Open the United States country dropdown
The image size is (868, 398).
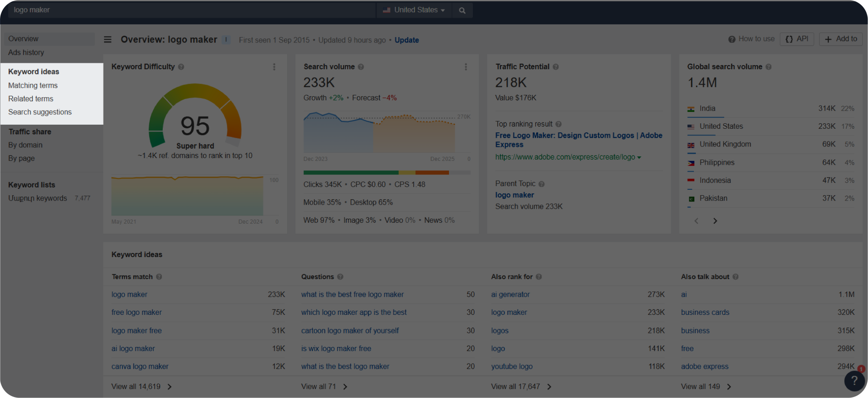[x=414, y=10]
